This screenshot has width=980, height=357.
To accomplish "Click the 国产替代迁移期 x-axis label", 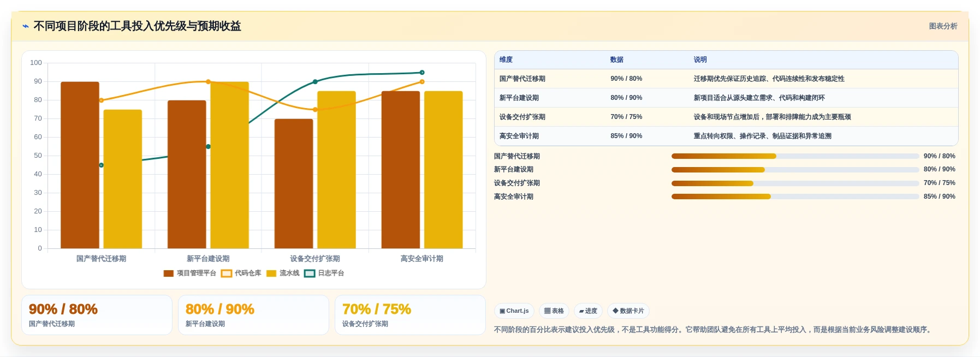I will (x=101, y=259).
